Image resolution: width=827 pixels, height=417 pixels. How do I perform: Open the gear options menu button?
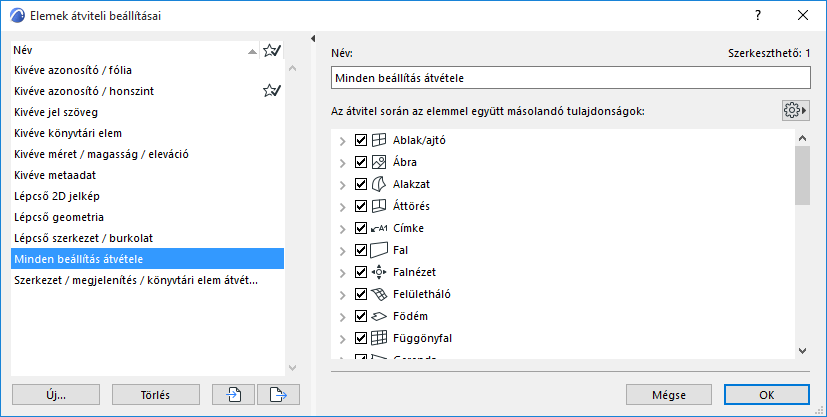pyautogui.click(x=795, y=109)
